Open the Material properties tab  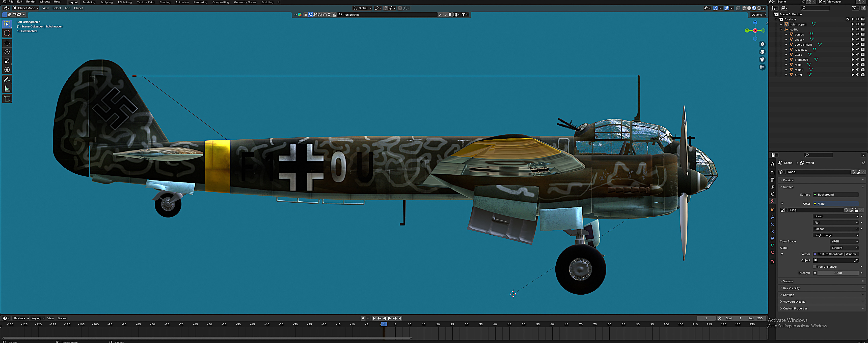(772, 253)
